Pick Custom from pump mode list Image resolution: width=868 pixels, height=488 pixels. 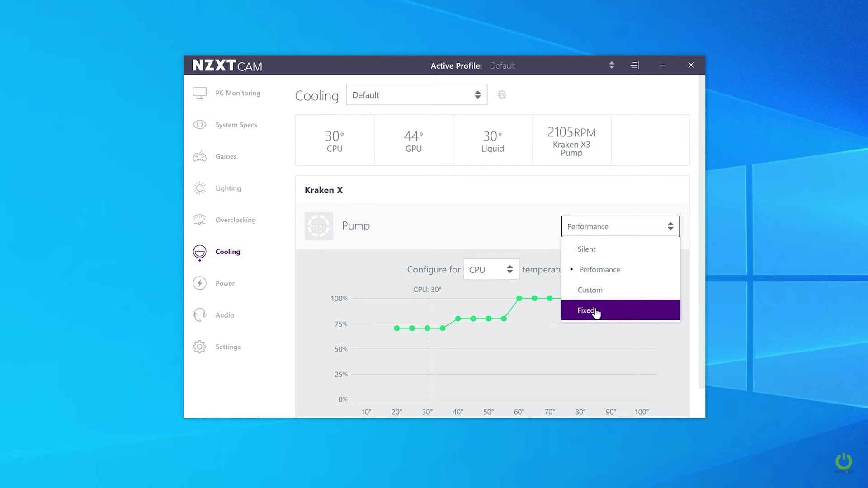[590, 290]
